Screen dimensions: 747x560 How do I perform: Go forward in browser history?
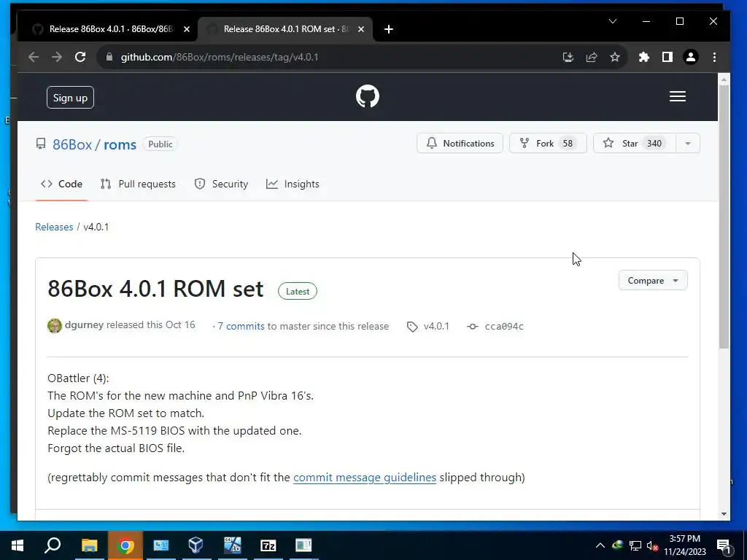[57, 57]
